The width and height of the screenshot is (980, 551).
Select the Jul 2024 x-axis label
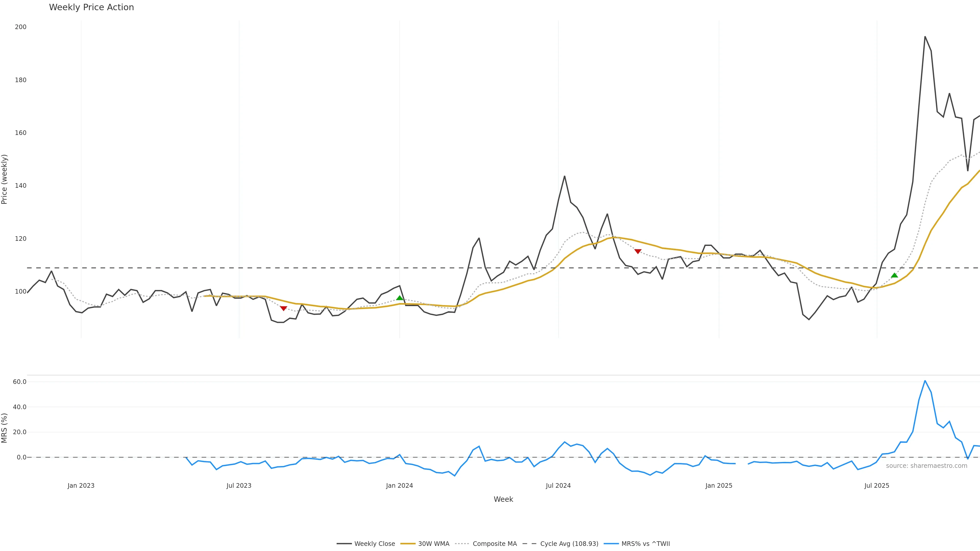[x=558, y=486]
